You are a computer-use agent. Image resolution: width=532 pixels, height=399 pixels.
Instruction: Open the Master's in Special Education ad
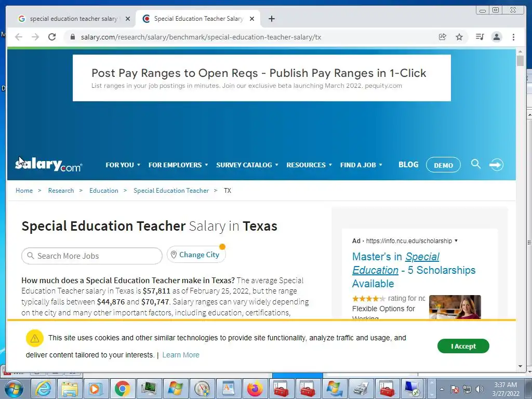(414, 270)
